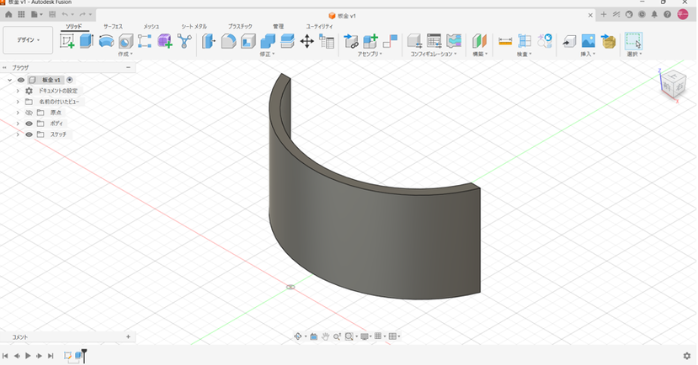Hide the スケッチ folder with eye icon

coord(29,134)
